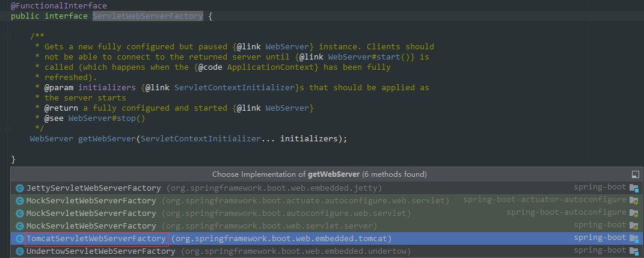644x258 pixels.
Task: Select JettyServletWebServerFactory implementation
Action: (327, 188)
